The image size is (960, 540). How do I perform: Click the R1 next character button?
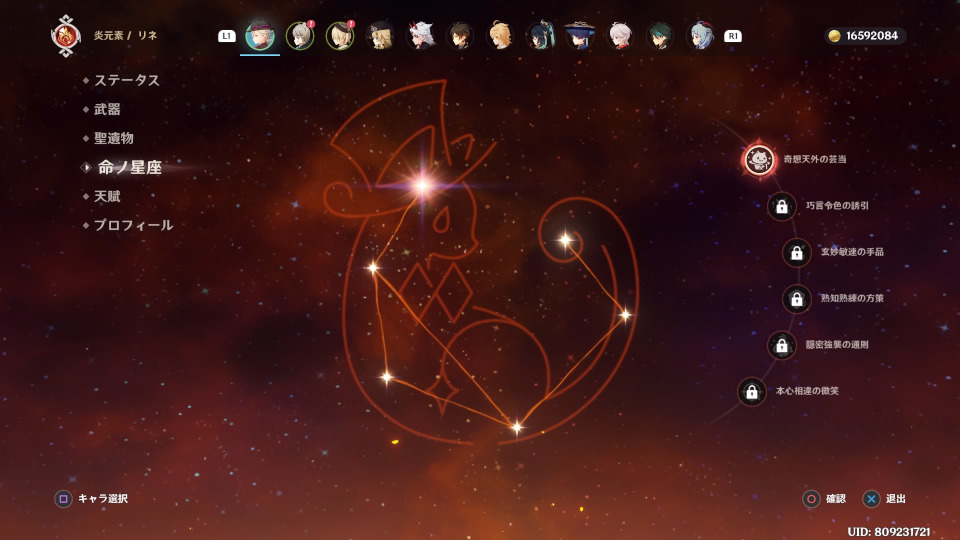[x=733, y=36]
